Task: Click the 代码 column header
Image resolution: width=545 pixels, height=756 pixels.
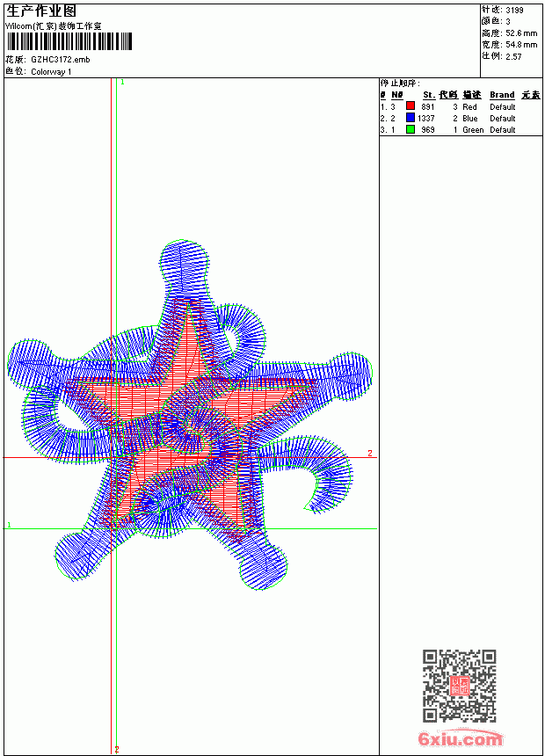Action: 448,95
